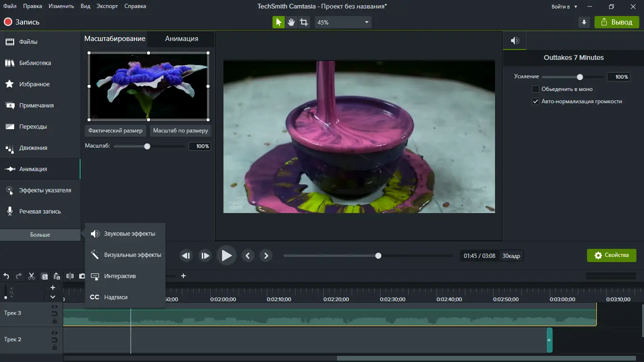Click the Вывод button
The image size is (644, 362).
[617, 22]
